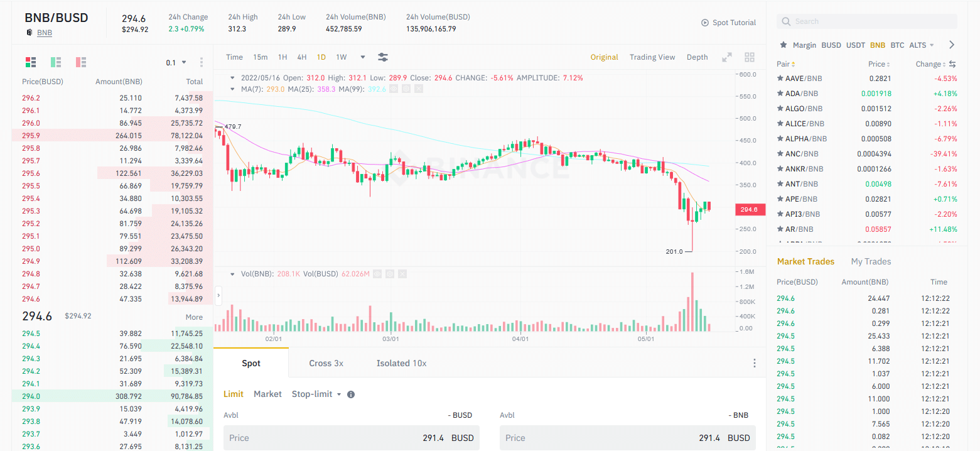This screenshot has width=980, height=451.
Task: Favorite the ALGO/BNB pair star
Action: point(780,109)
